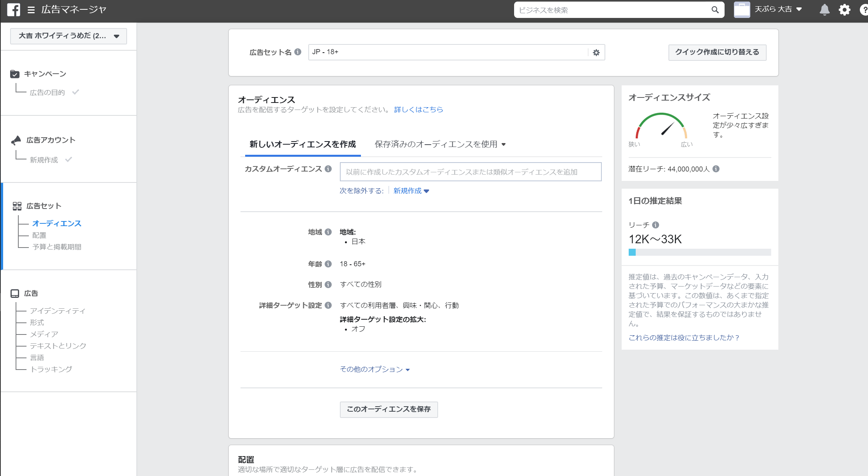Click the info icon next to リーチ

click(656, 225)
